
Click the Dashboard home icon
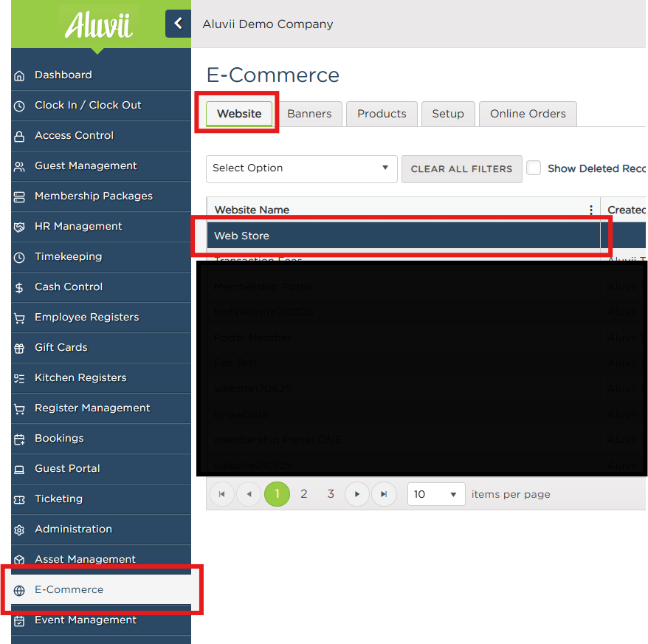pos(19,75)
